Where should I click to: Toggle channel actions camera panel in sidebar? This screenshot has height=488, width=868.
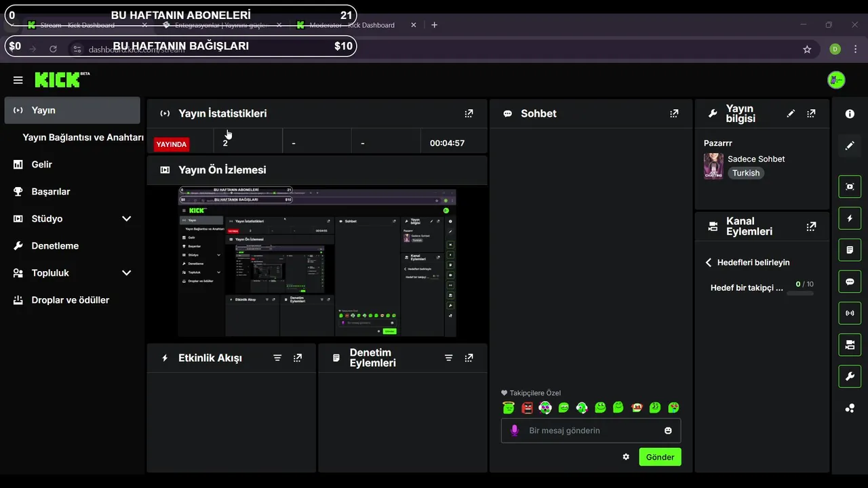tap(850, 345)
